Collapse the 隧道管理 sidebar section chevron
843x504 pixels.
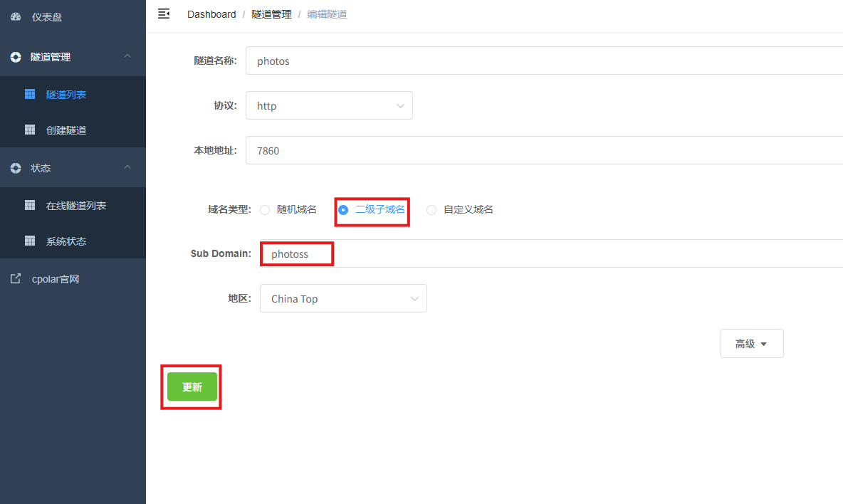tap(127, 56)
